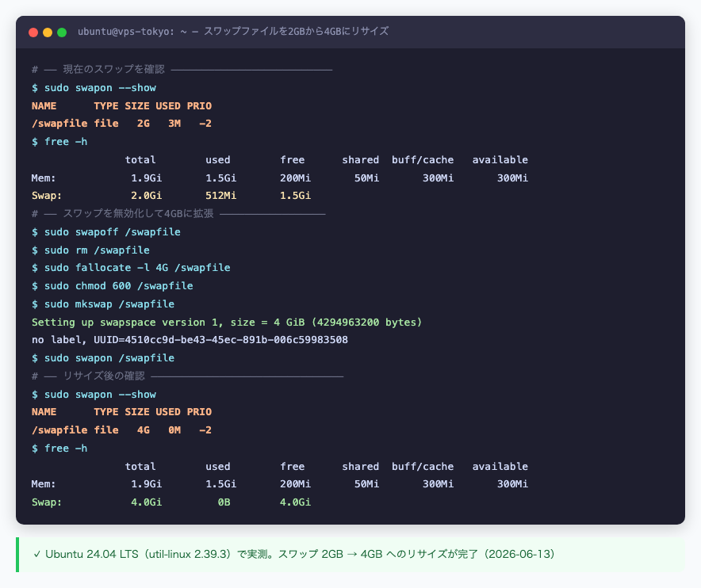Image resolution: width=701 pixels, height=588 pixels.
Task: Select the 0M used value of /swapfile
Action: pyautogui.click(x=174, y=430)
